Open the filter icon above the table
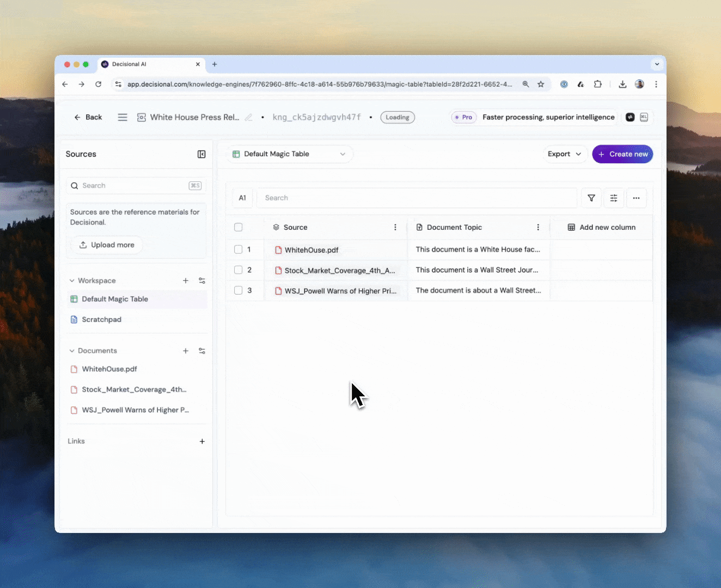This screenshot has height=588, width=721. [591, 198]
